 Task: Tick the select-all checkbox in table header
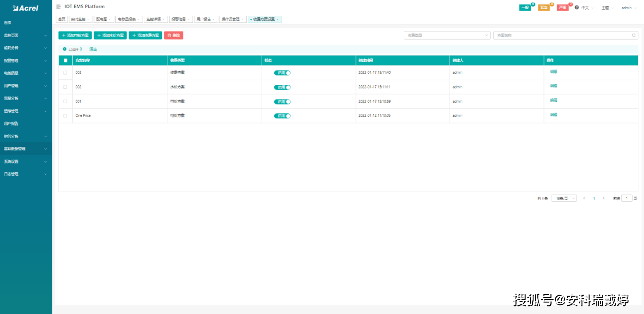[x=65, y=60]
